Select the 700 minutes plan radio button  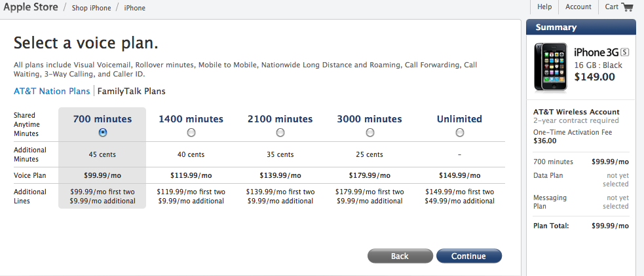click(x=103, y=133)
